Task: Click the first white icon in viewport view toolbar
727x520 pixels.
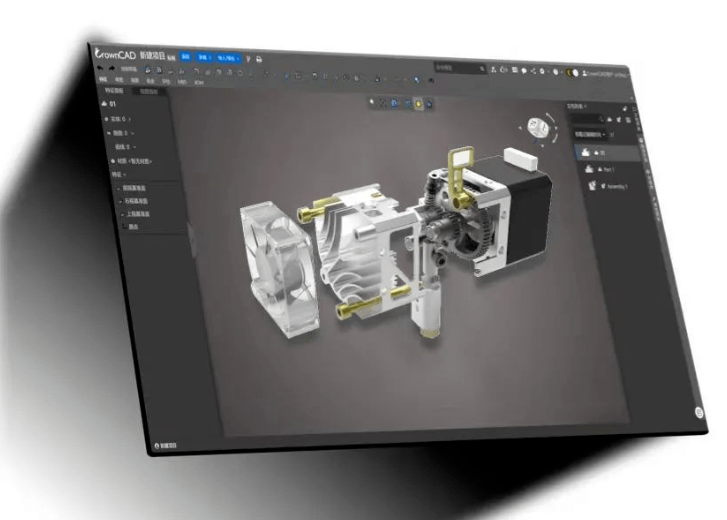Action: (371, 102)
